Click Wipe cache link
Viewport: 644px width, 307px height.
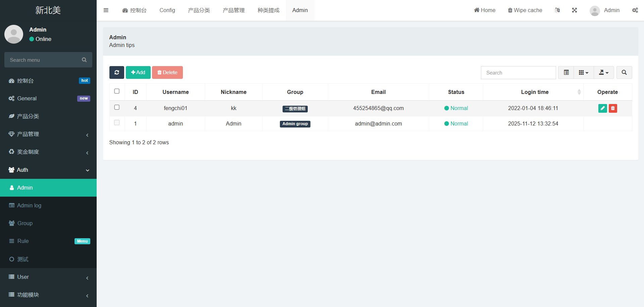(x=525, y=10)
